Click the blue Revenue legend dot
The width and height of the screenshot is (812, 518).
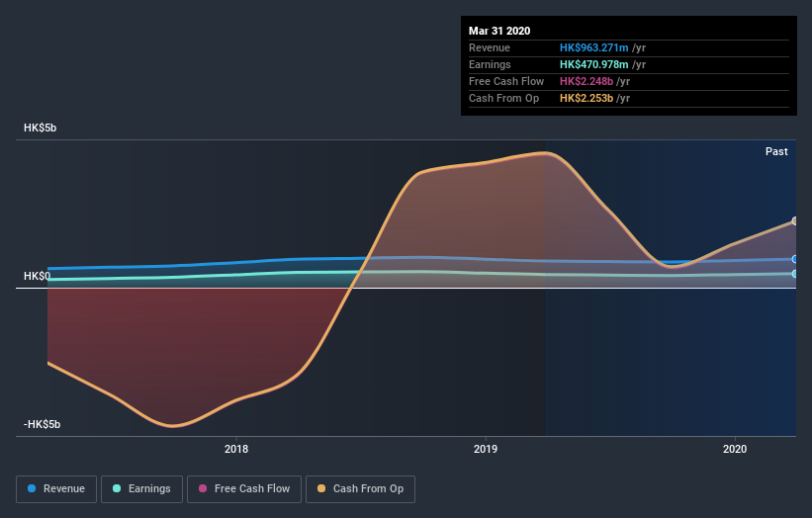point(32,488)
